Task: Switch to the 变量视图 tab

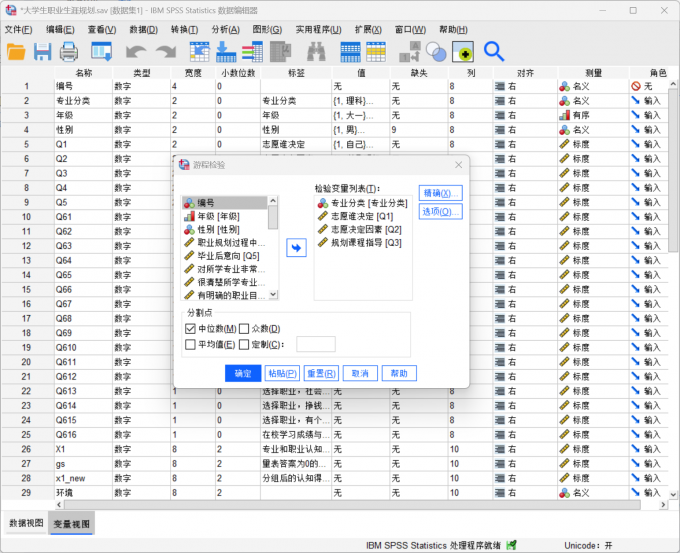Action: point(72,524)
